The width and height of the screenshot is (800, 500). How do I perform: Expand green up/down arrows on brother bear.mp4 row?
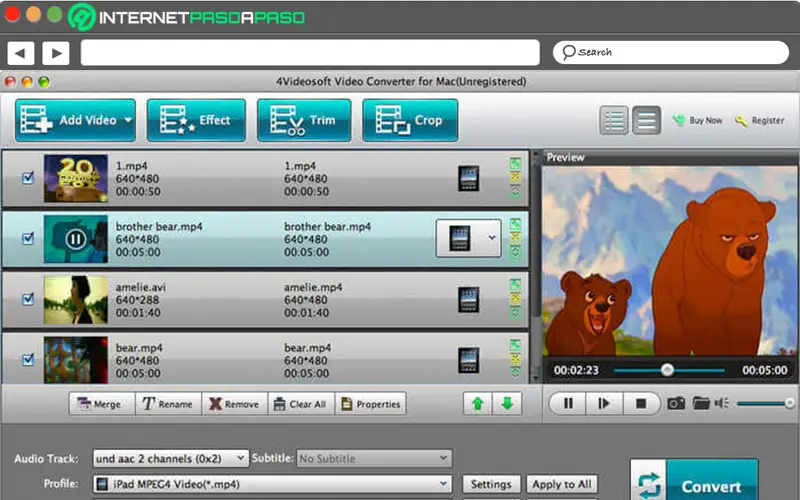click(x=515, y=252)
